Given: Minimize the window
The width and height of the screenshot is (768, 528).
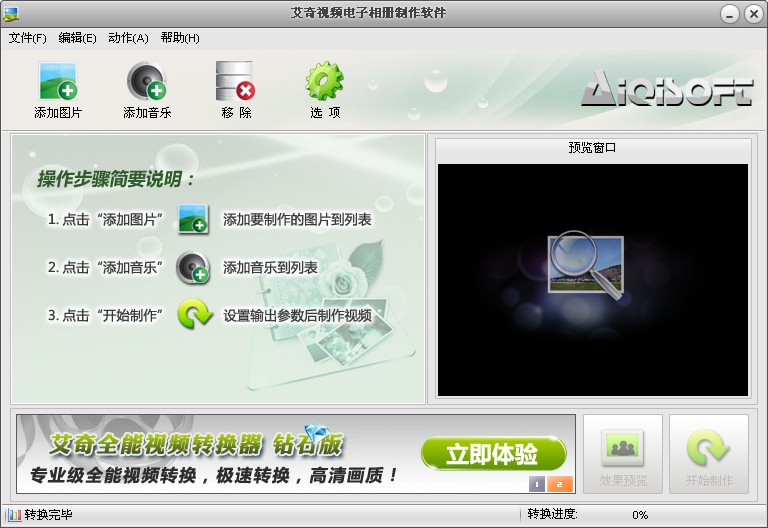Looking at the screenshot, I should tap(729, 14).
